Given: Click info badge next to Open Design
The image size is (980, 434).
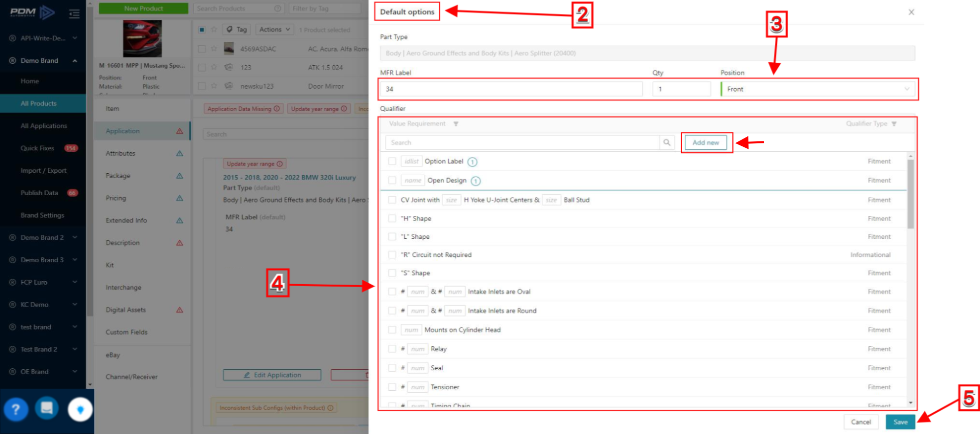Looking at the screenshot, I should [476, 181].
